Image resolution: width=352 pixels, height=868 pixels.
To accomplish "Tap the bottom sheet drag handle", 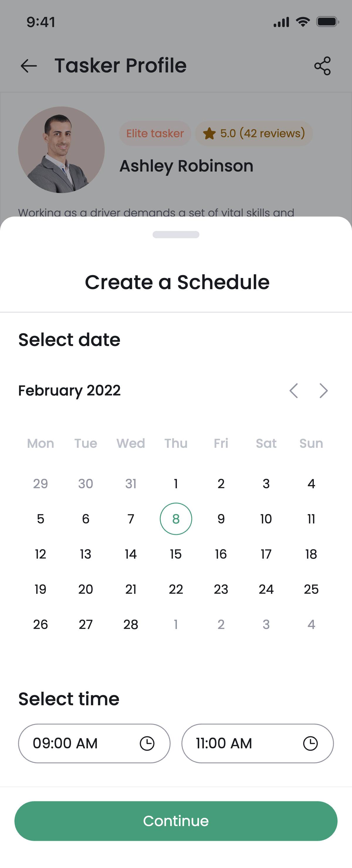I will click(x=176, y=235).
